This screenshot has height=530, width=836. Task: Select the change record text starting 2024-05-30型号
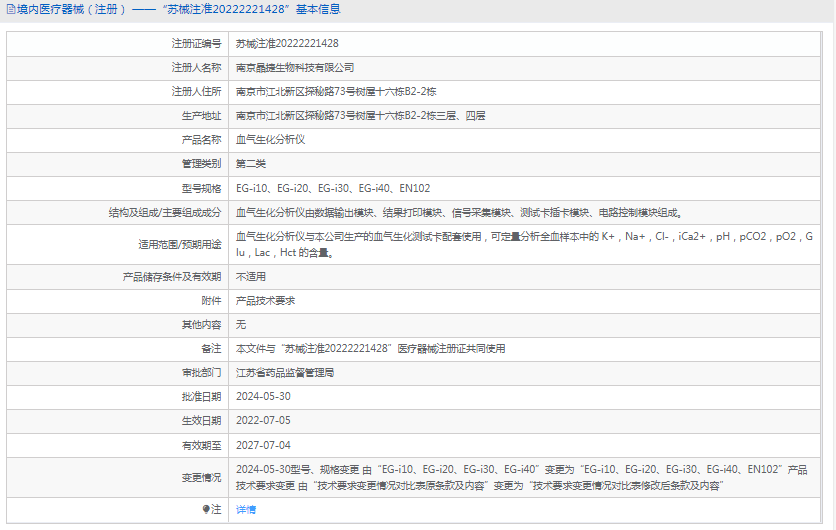pyautogui.click(x=522, y=478)
